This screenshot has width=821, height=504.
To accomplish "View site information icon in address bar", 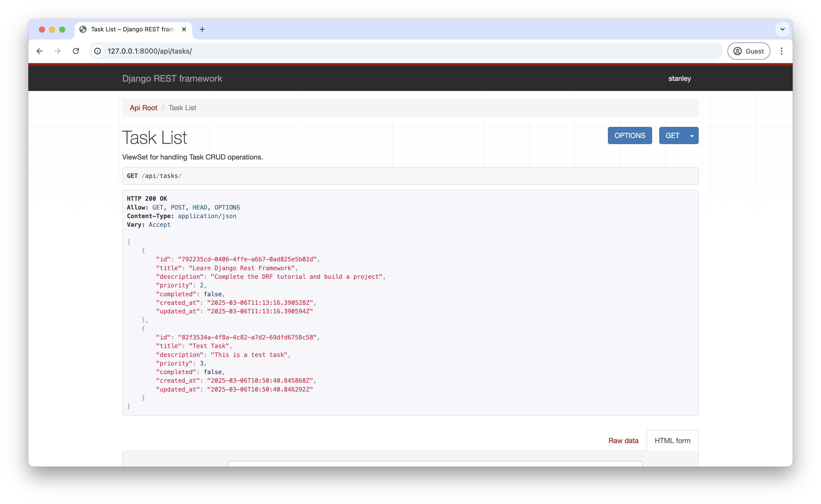I will click(x=98, y=51).
